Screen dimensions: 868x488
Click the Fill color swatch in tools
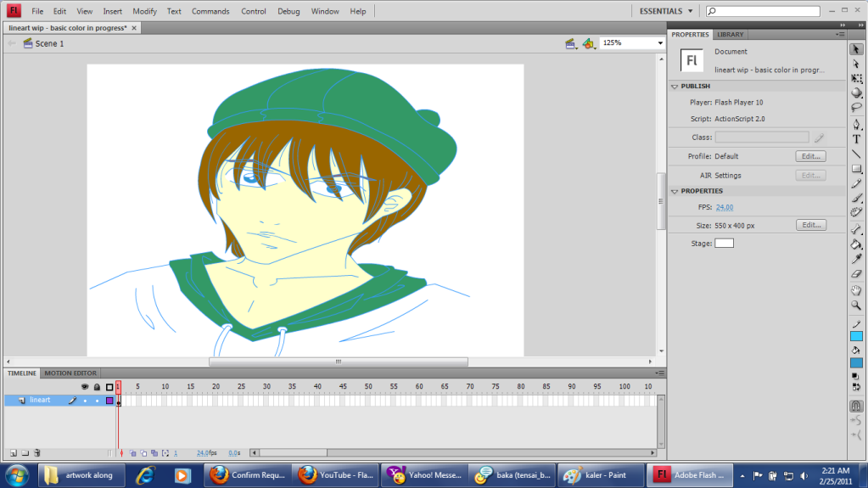pyautogui.click(x=856, y=362)
